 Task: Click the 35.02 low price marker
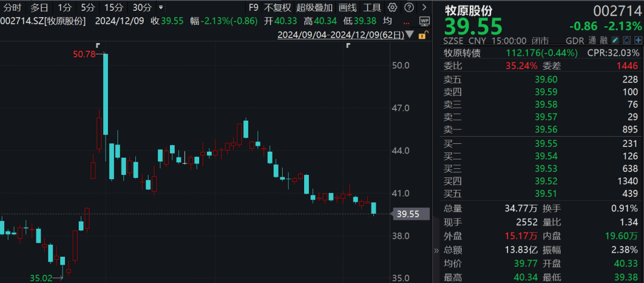[41, 278]
